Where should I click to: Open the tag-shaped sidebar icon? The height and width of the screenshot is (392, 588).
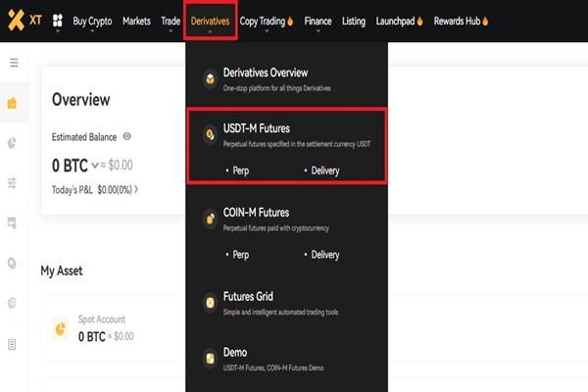(12, 264)
